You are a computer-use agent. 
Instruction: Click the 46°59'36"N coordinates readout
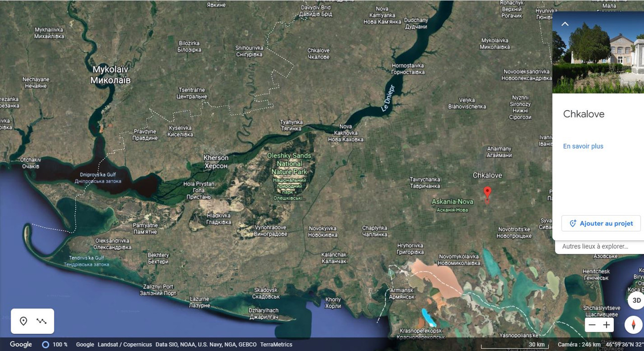[624, 345]
